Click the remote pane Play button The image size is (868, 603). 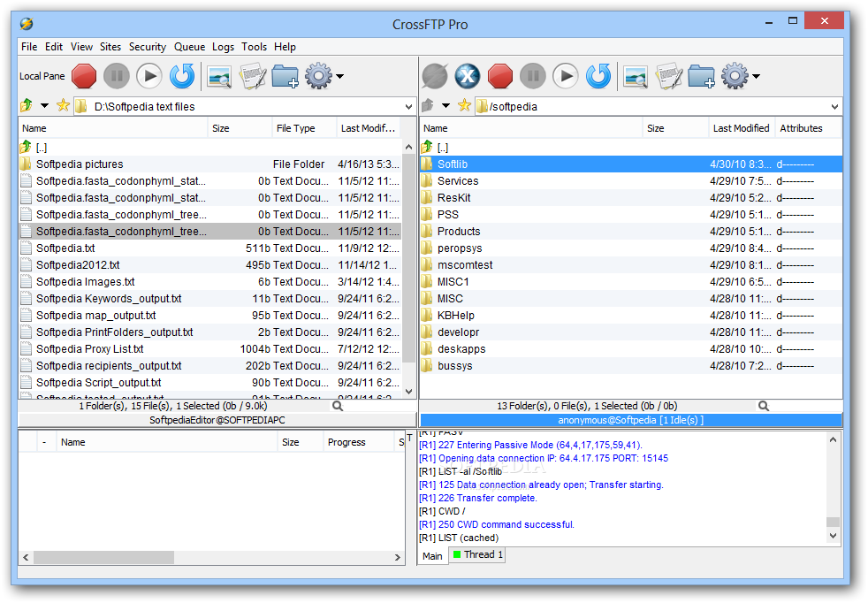566,76
